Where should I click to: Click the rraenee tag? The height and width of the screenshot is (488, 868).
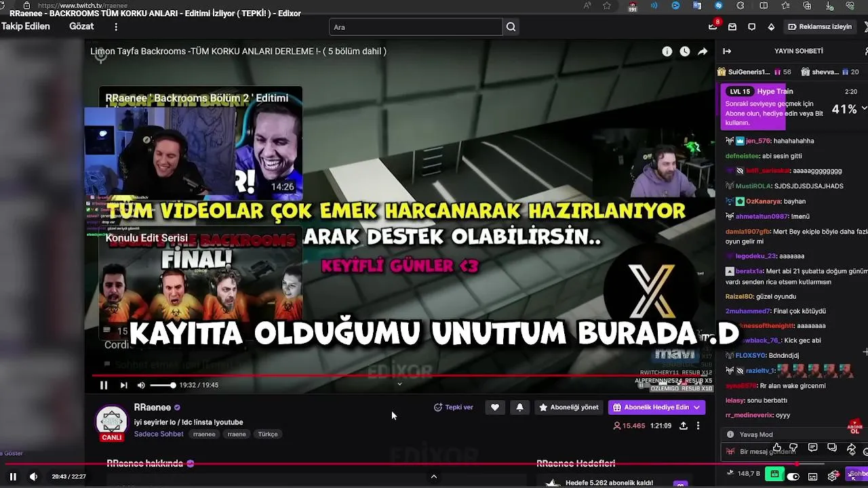pos(204,434)
